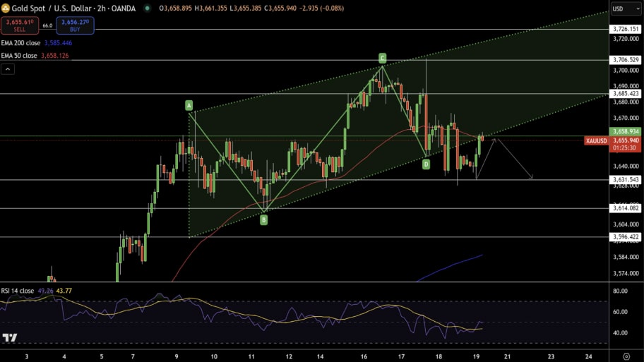Click the 3,720.000 price scale value

click(626, 39)
